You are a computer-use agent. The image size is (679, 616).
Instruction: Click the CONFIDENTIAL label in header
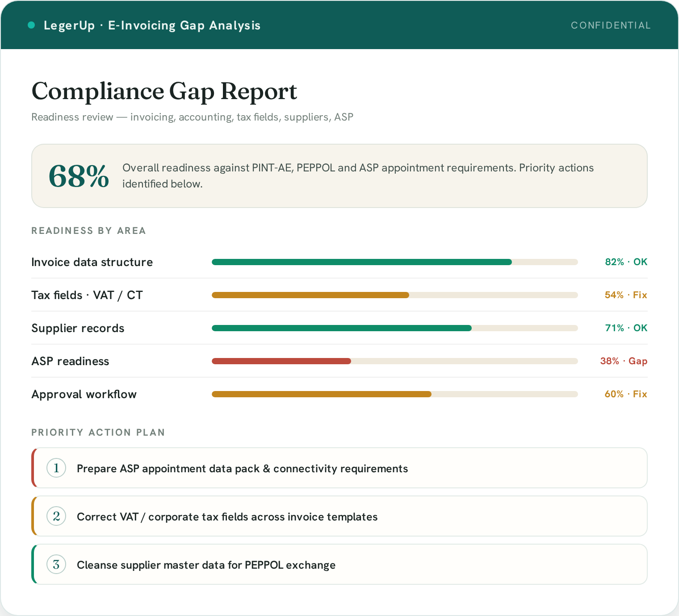coord(611,25)
